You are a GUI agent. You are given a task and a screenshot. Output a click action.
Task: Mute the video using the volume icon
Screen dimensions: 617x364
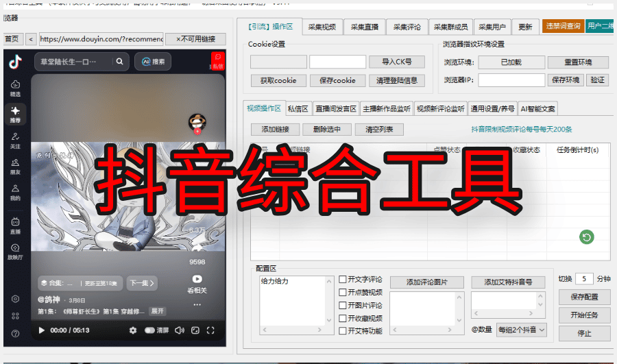179,330
